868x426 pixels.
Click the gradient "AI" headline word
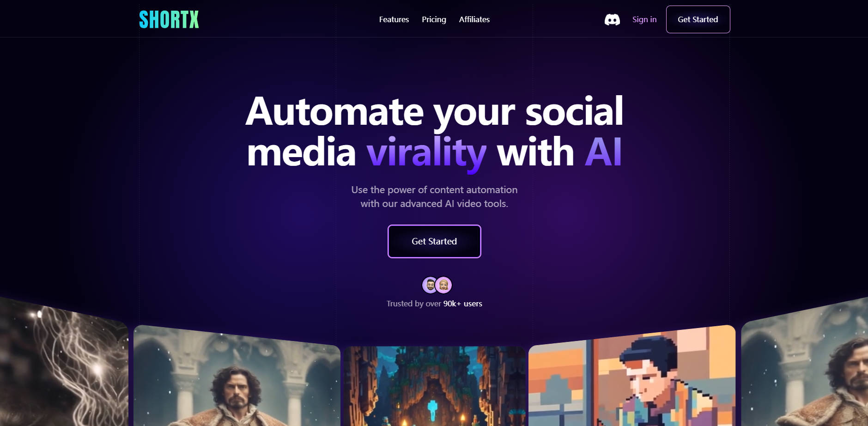click(x=603, y=152)
